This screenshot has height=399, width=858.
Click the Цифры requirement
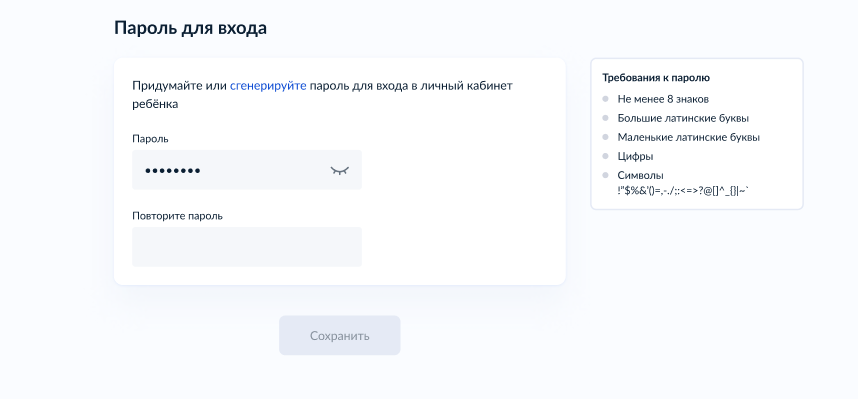[x=635, y=157]
